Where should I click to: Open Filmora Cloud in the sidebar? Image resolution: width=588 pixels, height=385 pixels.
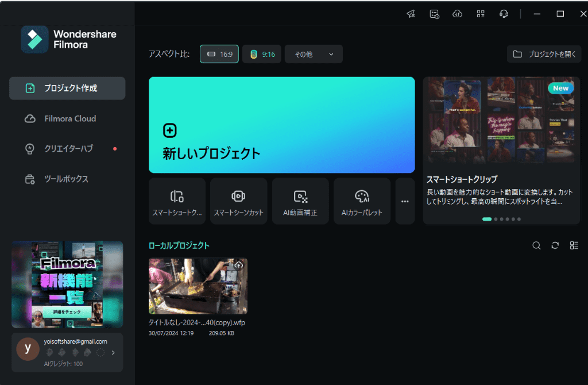67,118
